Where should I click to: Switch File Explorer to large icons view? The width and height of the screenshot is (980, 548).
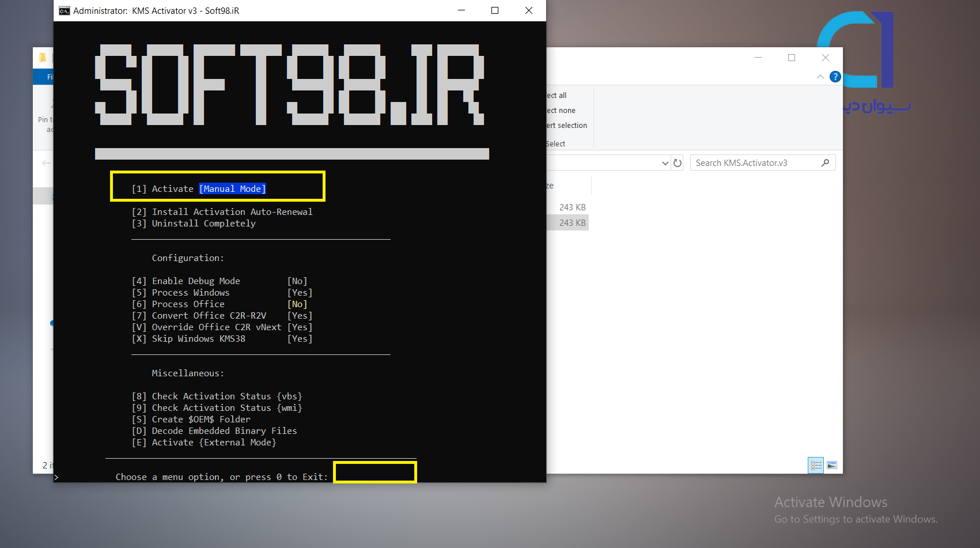point(832,465)
